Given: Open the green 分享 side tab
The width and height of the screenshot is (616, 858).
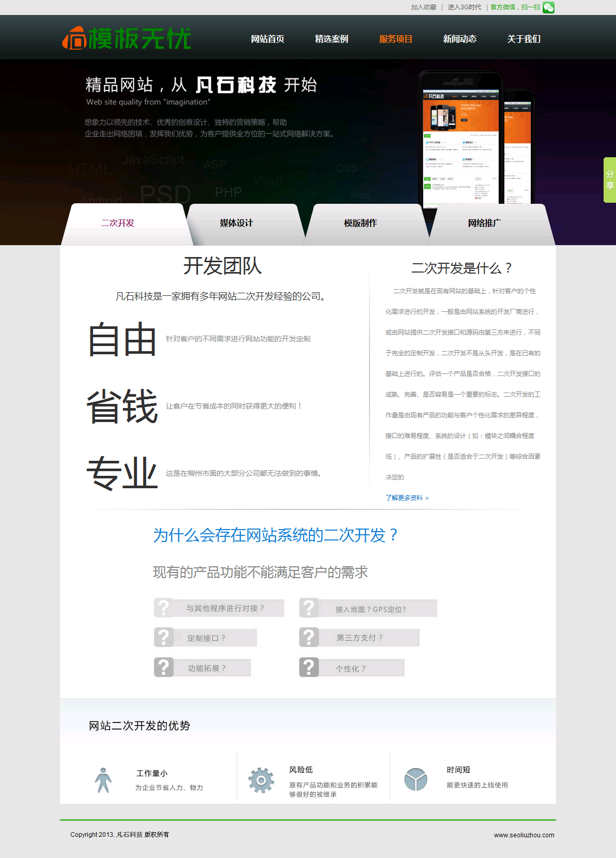Looking at the screenshot, I should pos(610,180).
